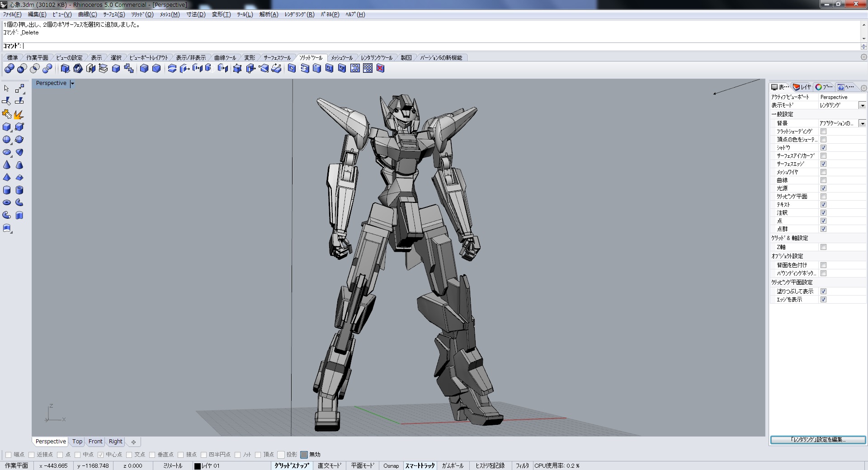Open the Perspective viewport title dropdown arrow
This screenshot has height=470, width=868.
click(x=72, y=84)
